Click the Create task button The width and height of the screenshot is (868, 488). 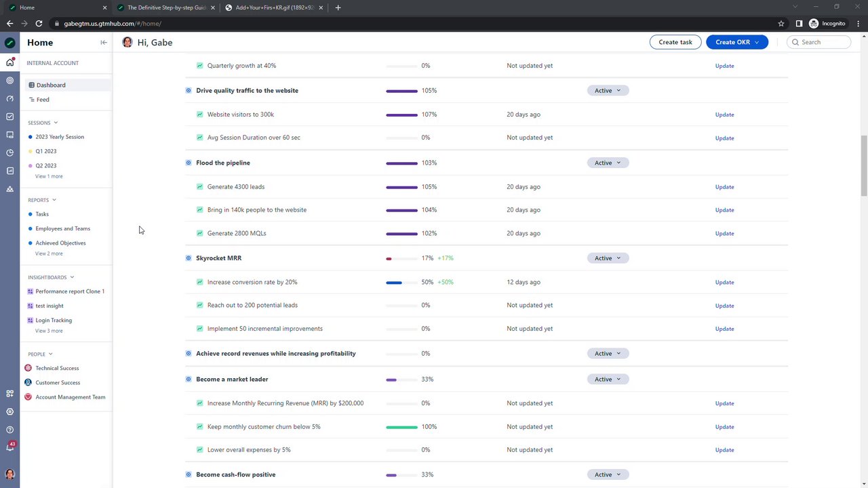[x=675, y=42]
